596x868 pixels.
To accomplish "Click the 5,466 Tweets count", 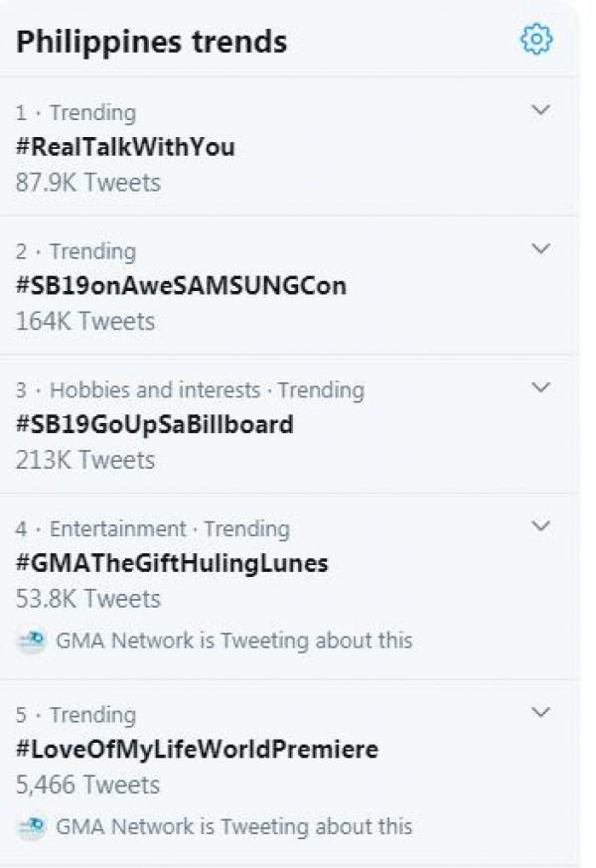I will (x=87, y=786).
